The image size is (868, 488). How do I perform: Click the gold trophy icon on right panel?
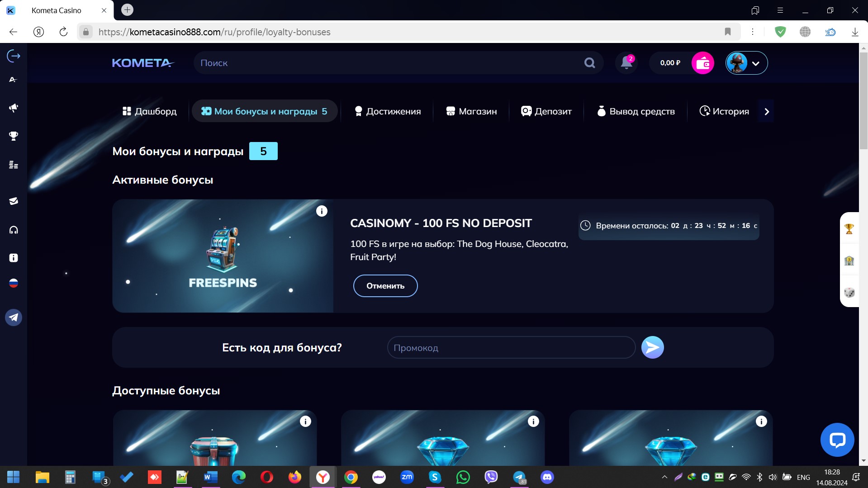[x=849, y=229]
